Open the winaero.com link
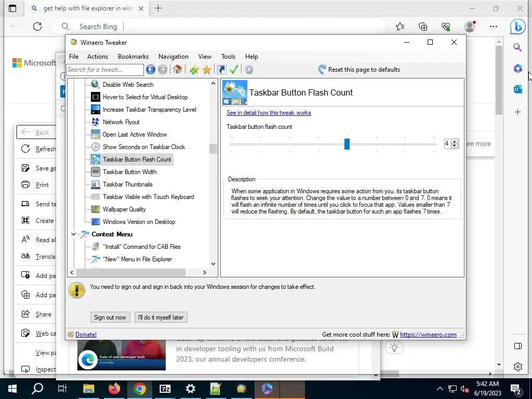The width and height of the screenshot is (532, 399). click(x=428, y=335)
